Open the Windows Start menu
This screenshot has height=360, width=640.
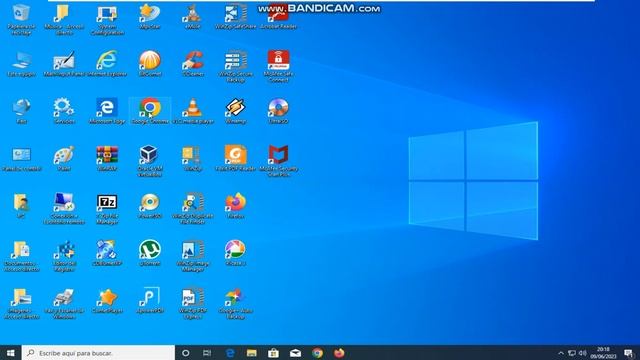[11, 353]
